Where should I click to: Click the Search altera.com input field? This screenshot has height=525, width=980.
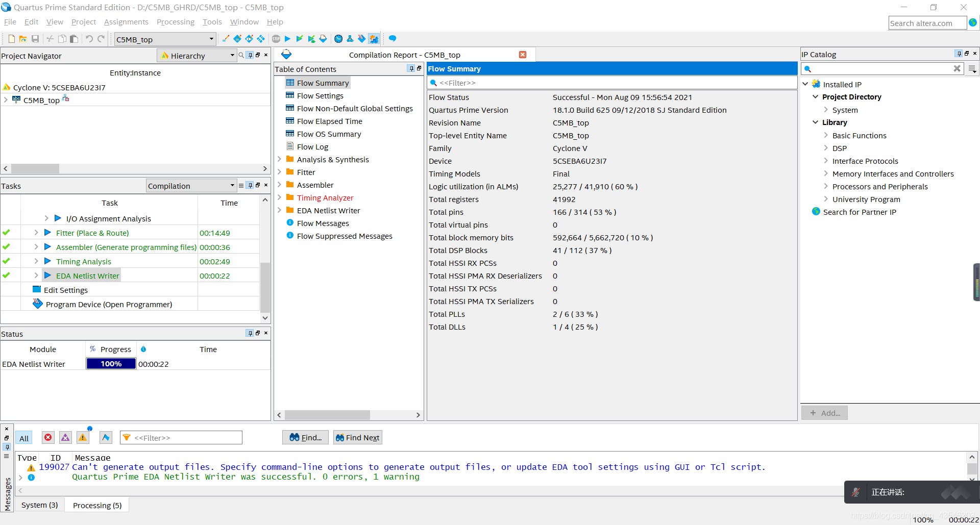pos(927,23)
